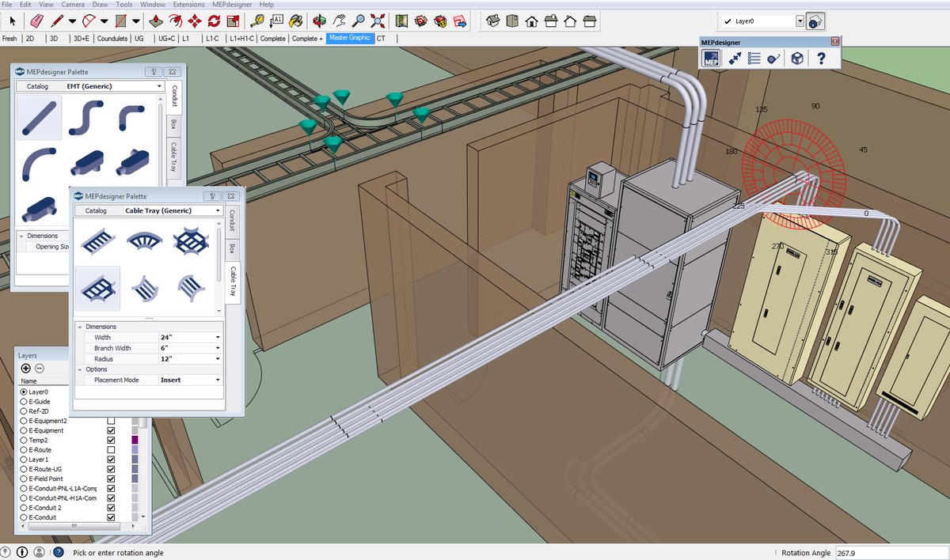This screenshot has height=560, width=950.
Task: Open the Cable Tray (Generic) catalog dropdown
Action: point(218,211)
